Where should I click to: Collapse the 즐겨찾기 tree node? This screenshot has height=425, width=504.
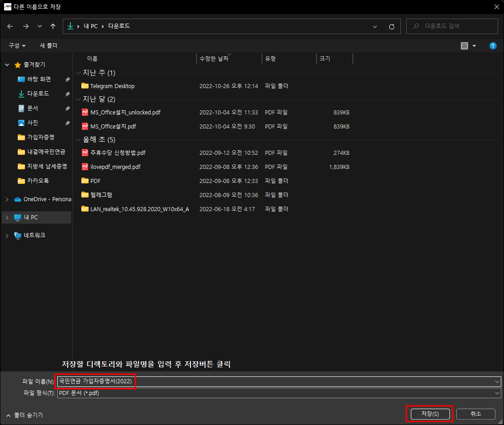(x=7, y=65)
